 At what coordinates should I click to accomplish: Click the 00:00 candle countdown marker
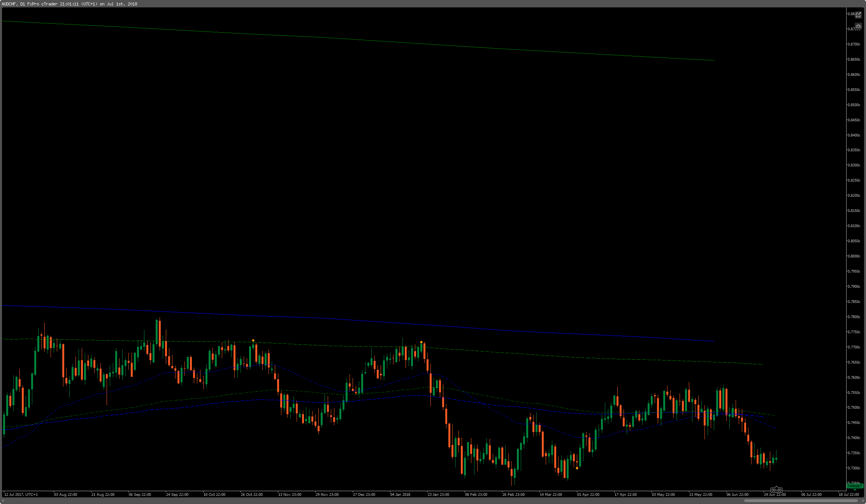point(776,490)
